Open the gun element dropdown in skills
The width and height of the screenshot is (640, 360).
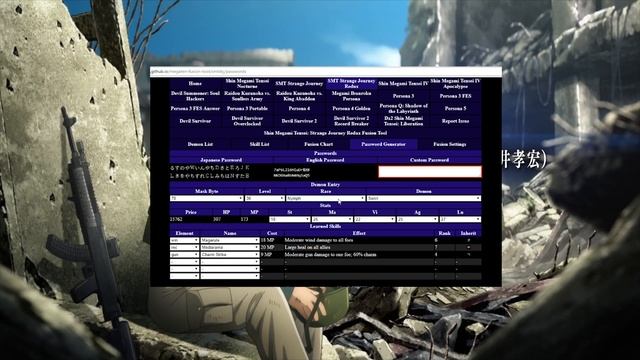pyautogui.click(x=184, y=255)
